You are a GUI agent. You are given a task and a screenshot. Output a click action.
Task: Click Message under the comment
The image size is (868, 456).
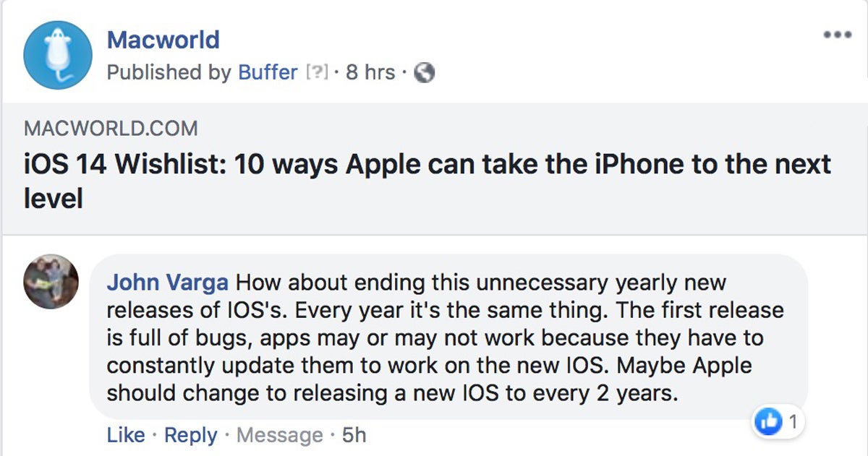280,435
